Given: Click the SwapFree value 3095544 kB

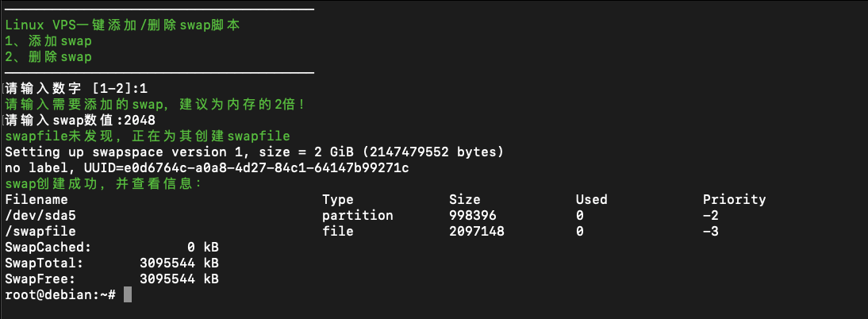Looking at the screenshot, I should 179,279.
